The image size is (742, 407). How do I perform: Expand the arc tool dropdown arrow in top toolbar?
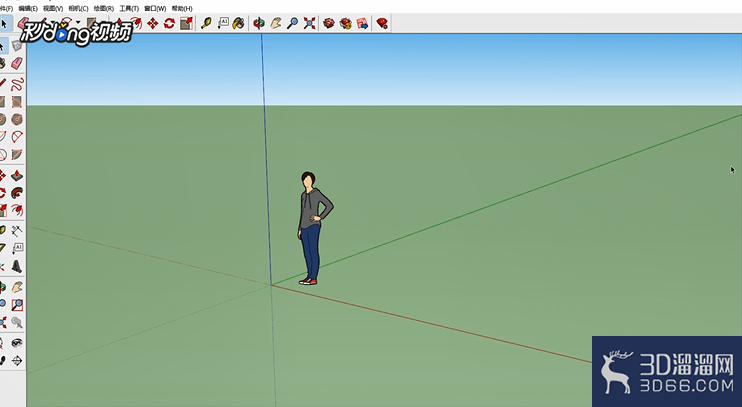pos(78,22)
